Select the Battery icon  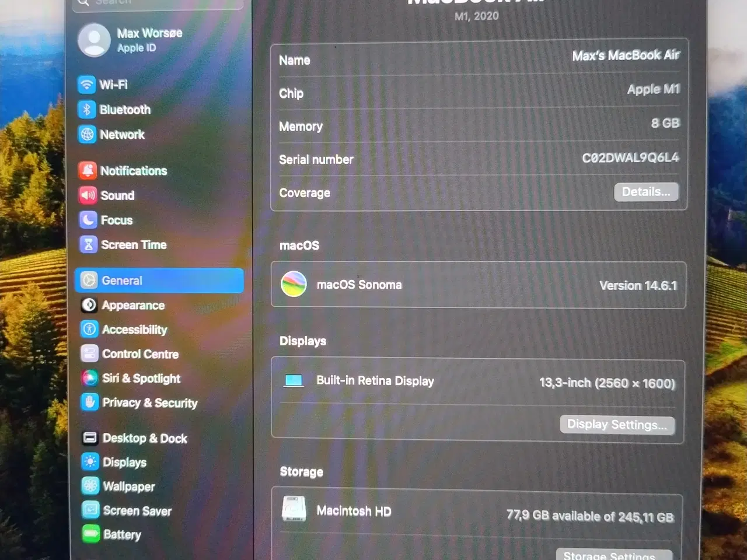coord(91,534)
